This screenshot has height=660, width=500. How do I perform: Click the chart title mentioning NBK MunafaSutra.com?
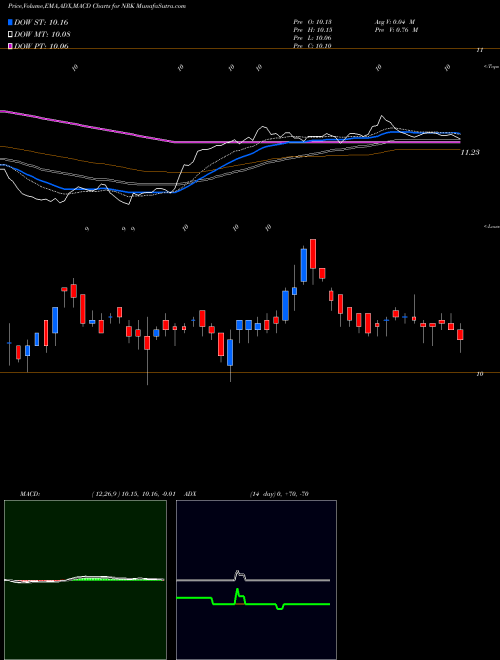pos(97,6)
